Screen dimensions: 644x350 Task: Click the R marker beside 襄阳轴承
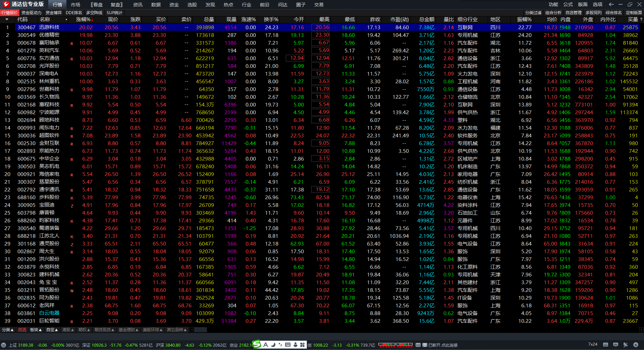pos(72,44)
